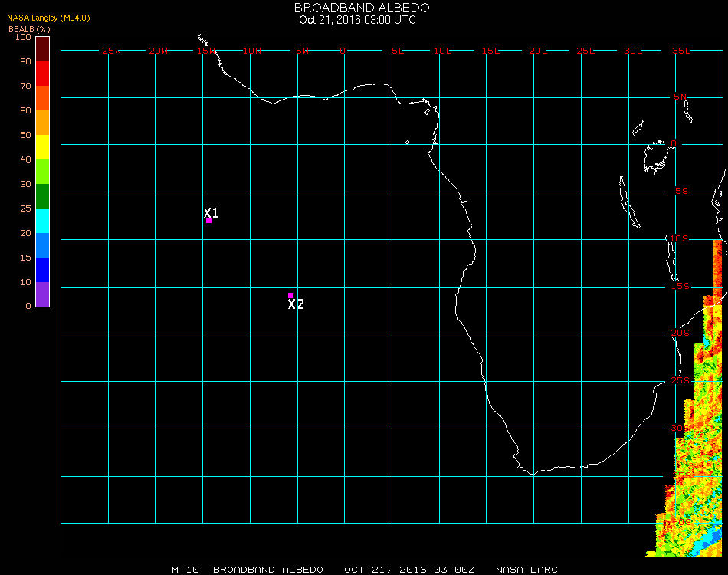Click the 20W longitude label
728x575 pixels.
[x=159, y=51]
